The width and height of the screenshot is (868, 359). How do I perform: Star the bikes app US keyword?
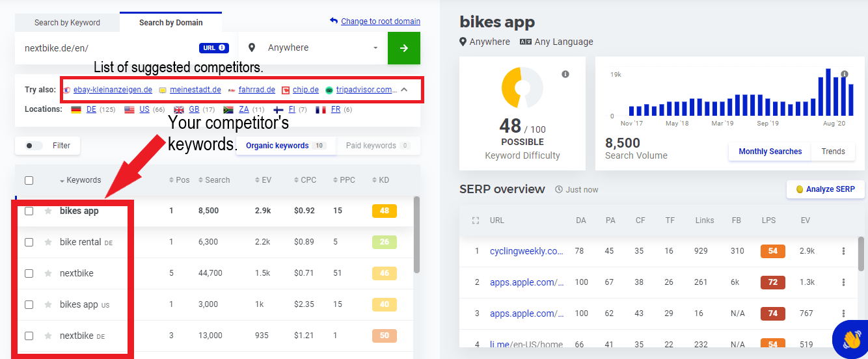point(47,304)
